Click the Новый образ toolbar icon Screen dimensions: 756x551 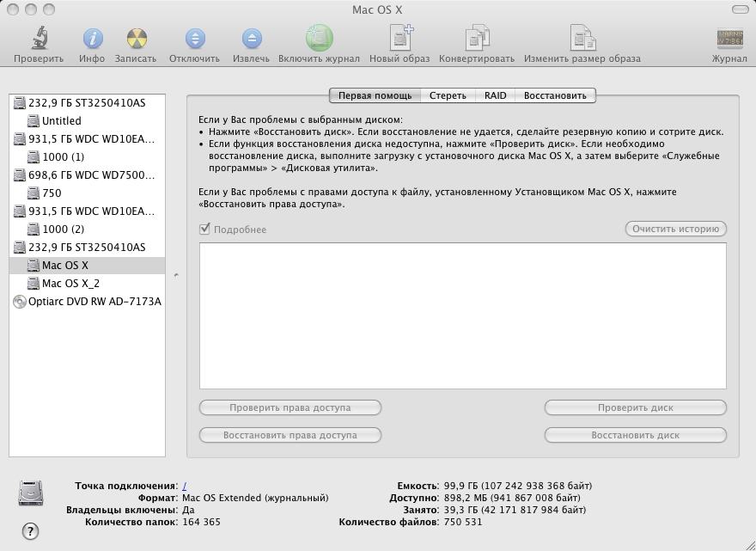[400, 38]
